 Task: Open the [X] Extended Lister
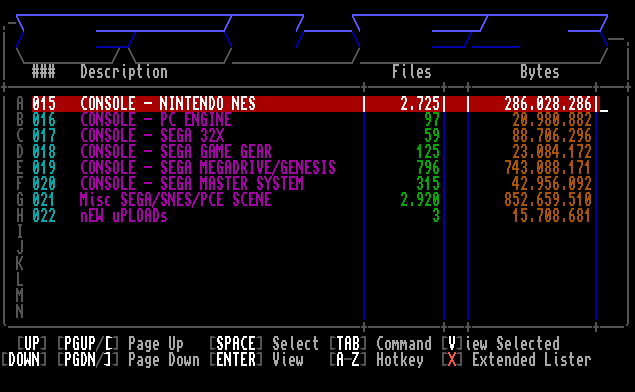pyautogui.click(x=516, y=360)
